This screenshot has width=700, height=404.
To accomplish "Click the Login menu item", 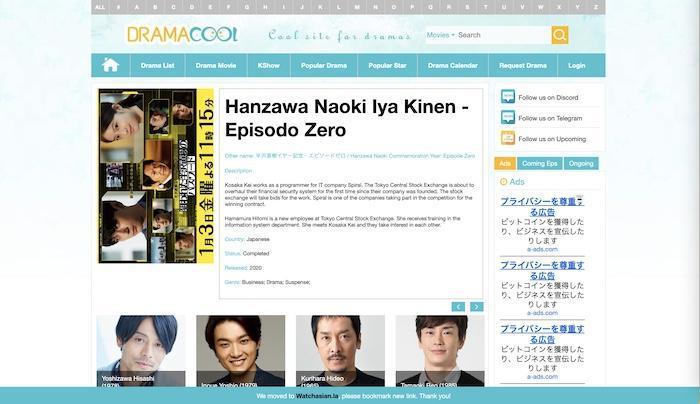I will pos(576,65).
